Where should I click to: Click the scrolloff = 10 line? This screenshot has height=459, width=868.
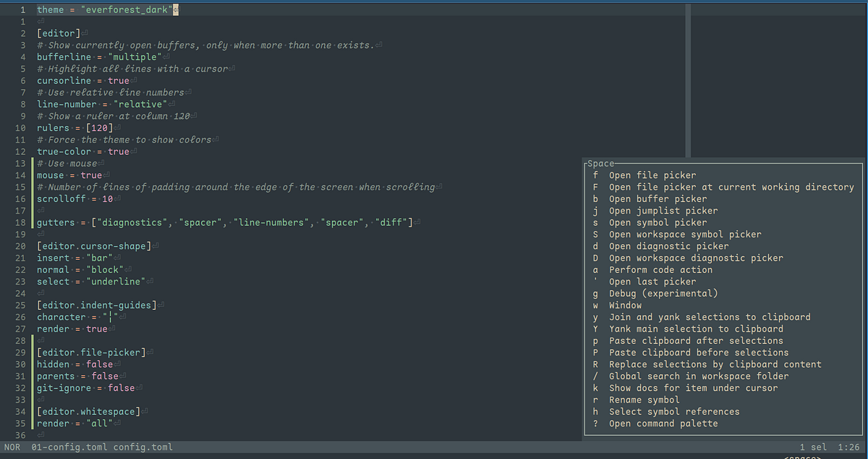(x=75, y=199)
